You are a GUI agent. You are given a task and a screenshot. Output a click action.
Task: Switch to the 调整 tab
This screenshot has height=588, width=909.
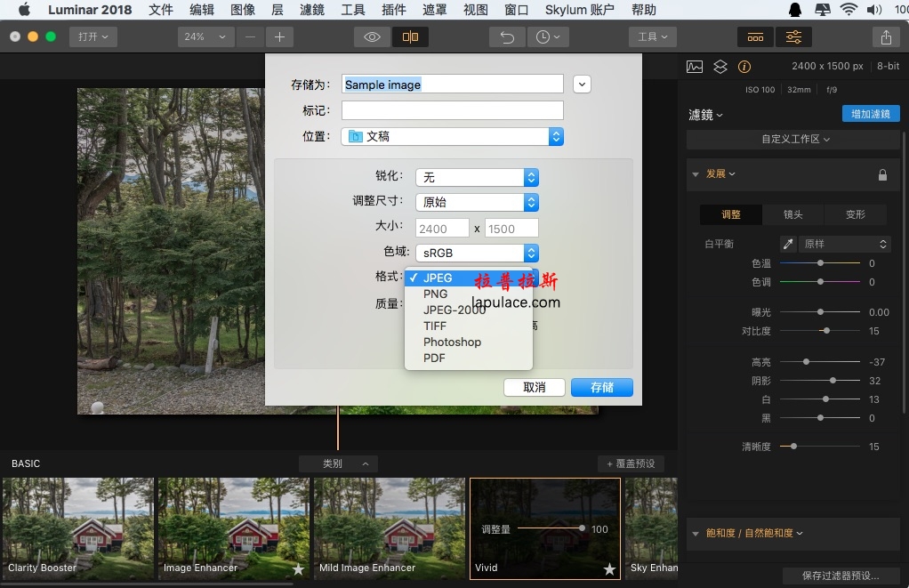pos(731,214)
